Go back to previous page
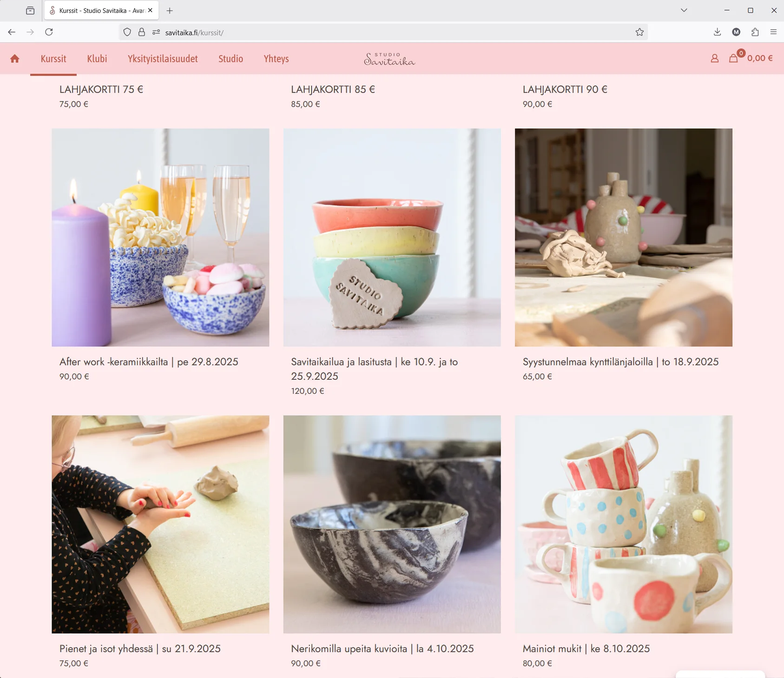The width and height of the screenshot is (784, 678). (12, 32)
